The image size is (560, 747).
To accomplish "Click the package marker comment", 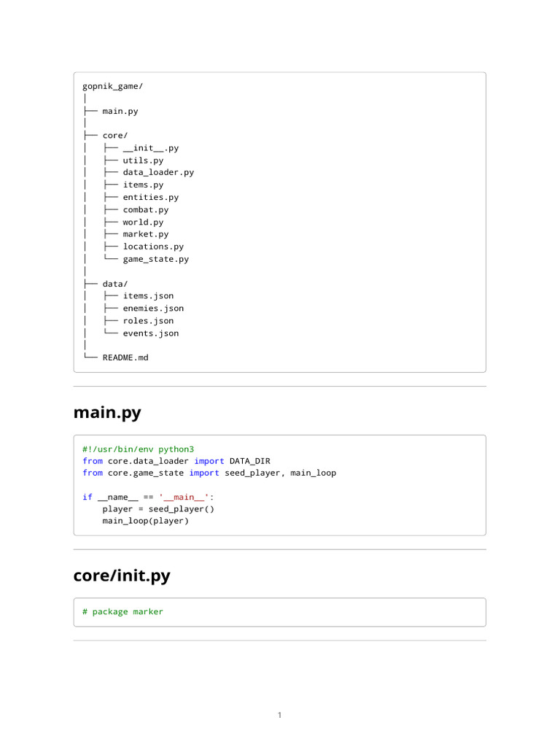I will tap(122, 612).
